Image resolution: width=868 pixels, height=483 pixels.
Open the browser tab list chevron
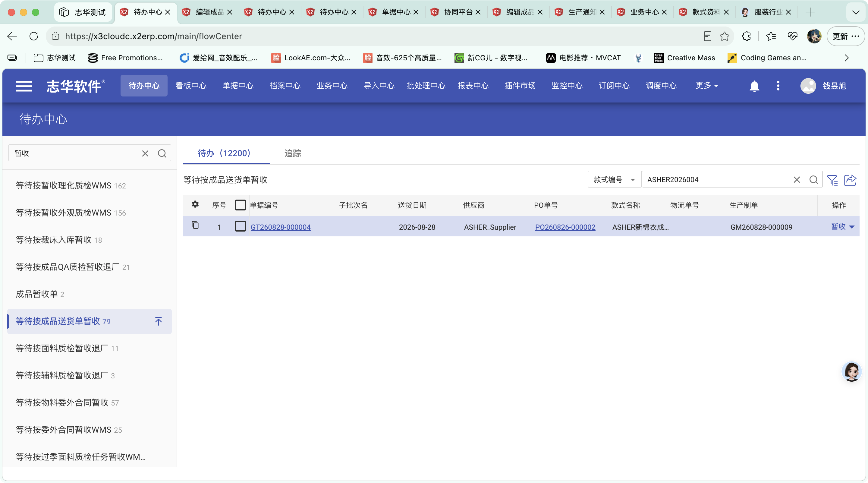856,12
